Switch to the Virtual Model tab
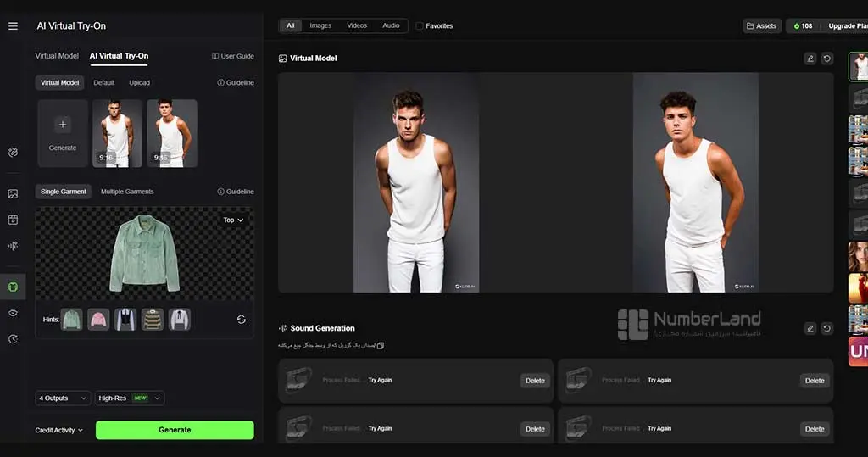The image size is (868, 457). point(57,56)
